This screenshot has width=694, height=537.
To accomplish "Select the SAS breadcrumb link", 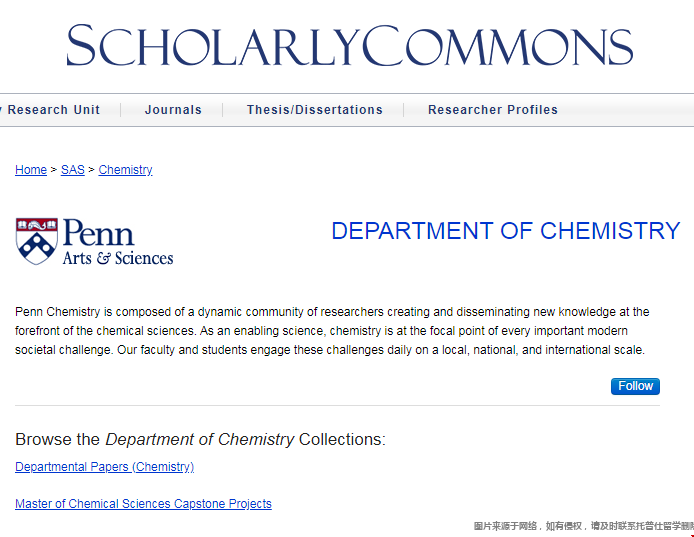I will coord(73,170).
